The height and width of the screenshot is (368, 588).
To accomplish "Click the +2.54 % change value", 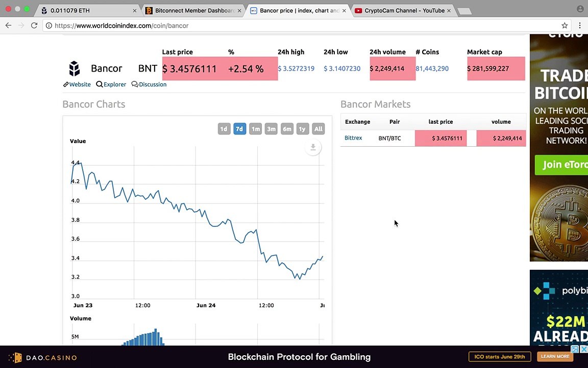I will click(x=246, y=68).
